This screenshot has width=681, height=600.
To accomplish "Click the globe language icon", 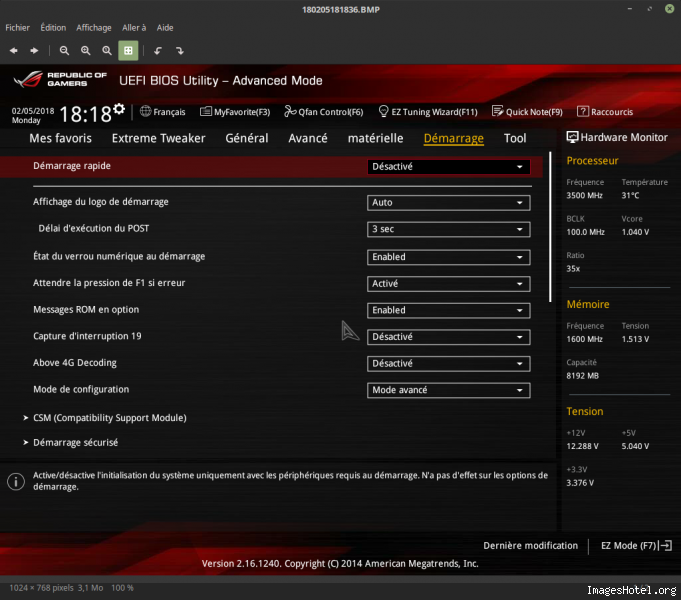I will coord(145,111).
